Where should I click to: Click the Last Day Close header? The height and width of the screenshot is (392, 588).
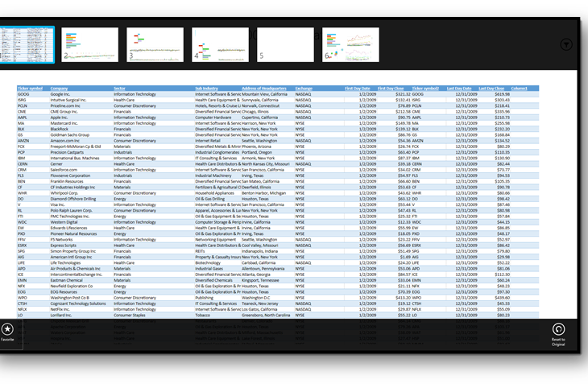(491, 89)
